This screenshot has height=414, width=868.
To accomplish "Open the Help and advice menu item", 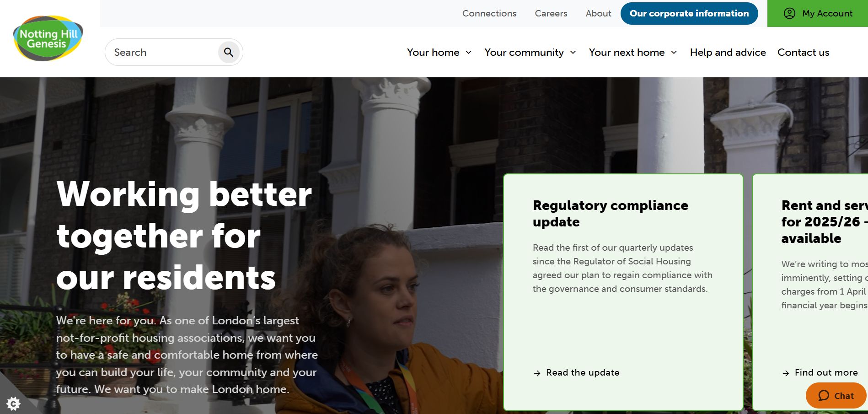I will click(728, 52).
